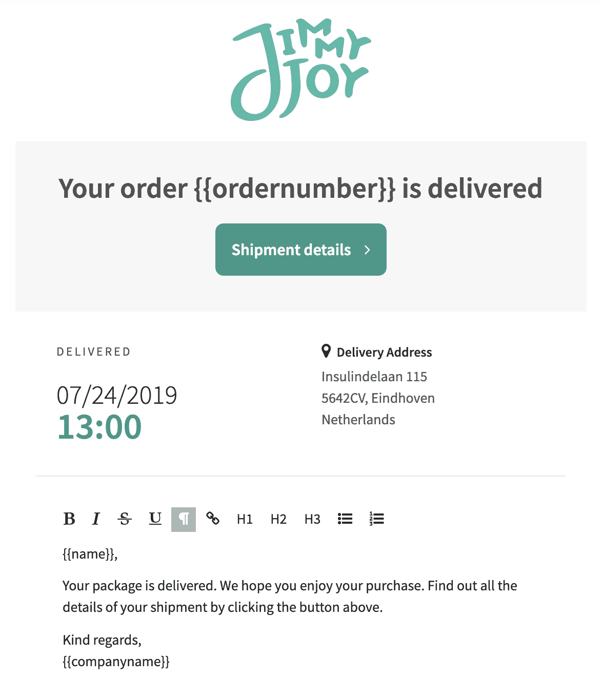Insert a bulleted list

click(x=345, y=519)
